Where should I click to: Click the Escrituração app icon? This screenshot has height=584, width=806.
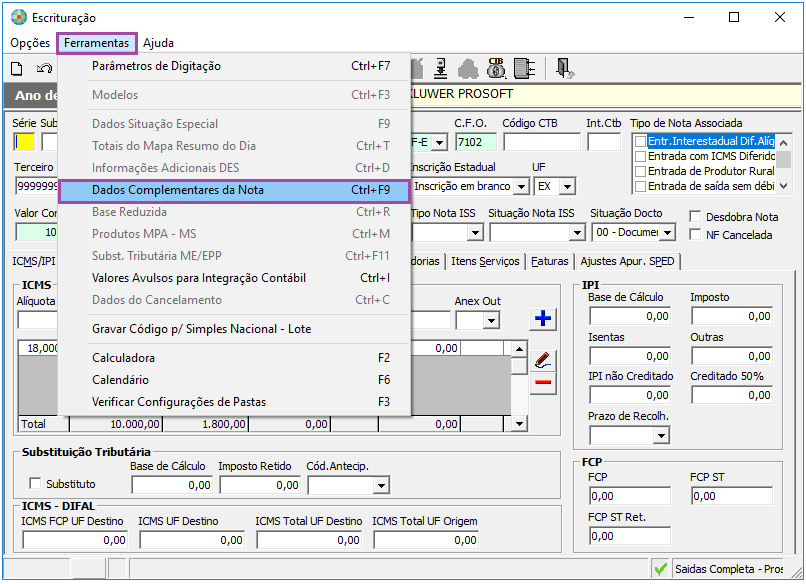[x=19, y=17]
